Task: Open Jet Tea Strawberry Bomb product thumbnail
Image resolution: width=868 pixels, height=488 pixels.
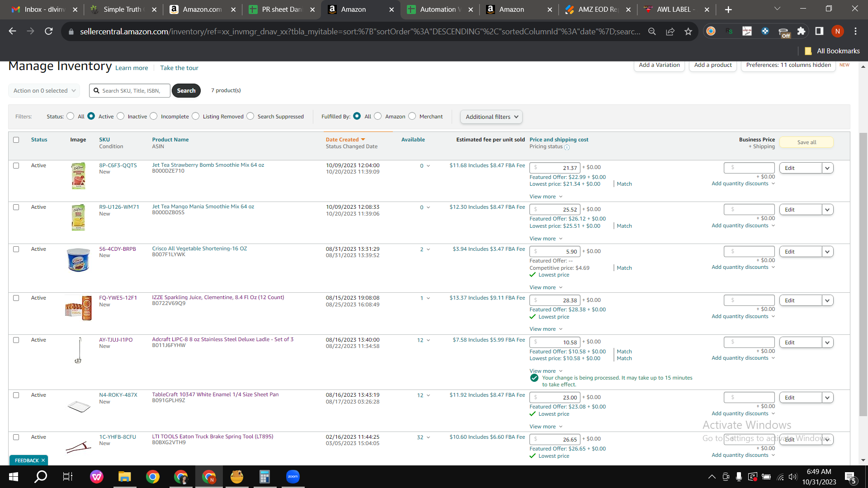Action: pyautogui.click(x=78, y=176)
